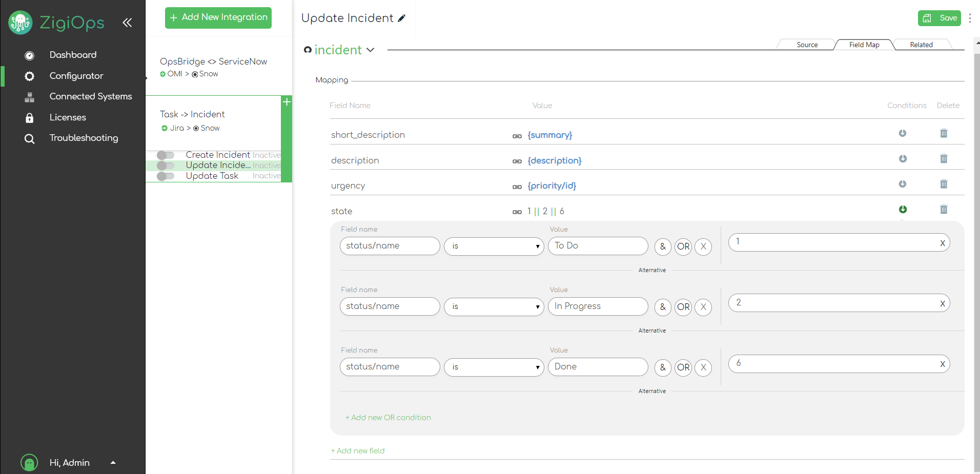Click the pencil icon to rename Update Incident
This screenshot has height=474, width=980.
[402, 18]
